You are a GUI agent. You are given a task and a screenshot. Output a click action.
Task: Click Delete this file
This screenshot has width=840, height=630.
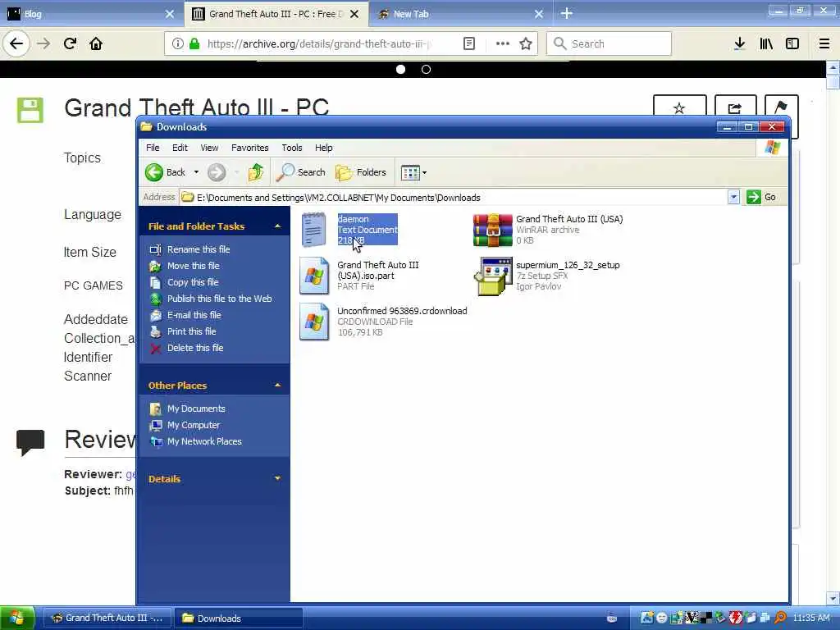coord(195,348)
